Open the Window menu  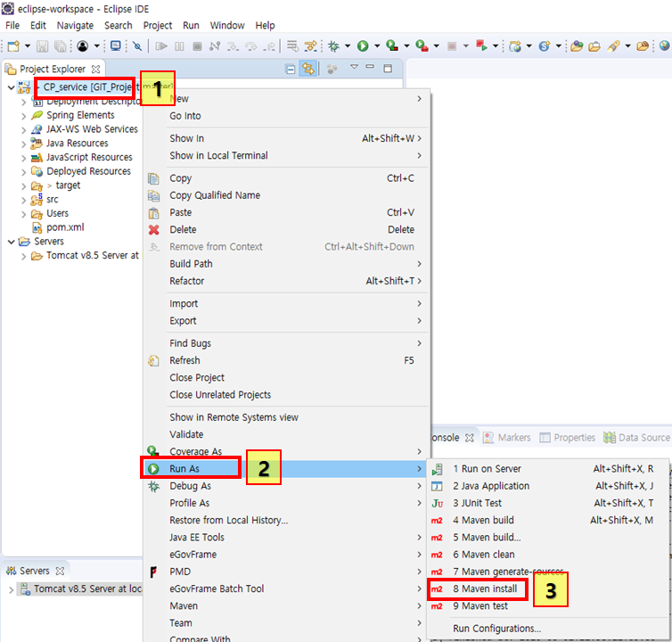pyautogui.click(x=227, y=25)
